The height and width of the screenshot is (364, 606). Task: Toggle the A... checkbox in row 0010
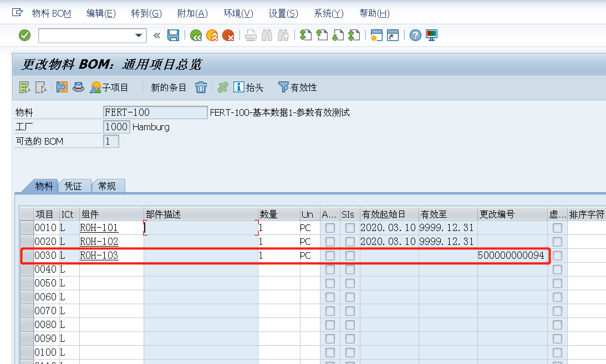point(330,228)
